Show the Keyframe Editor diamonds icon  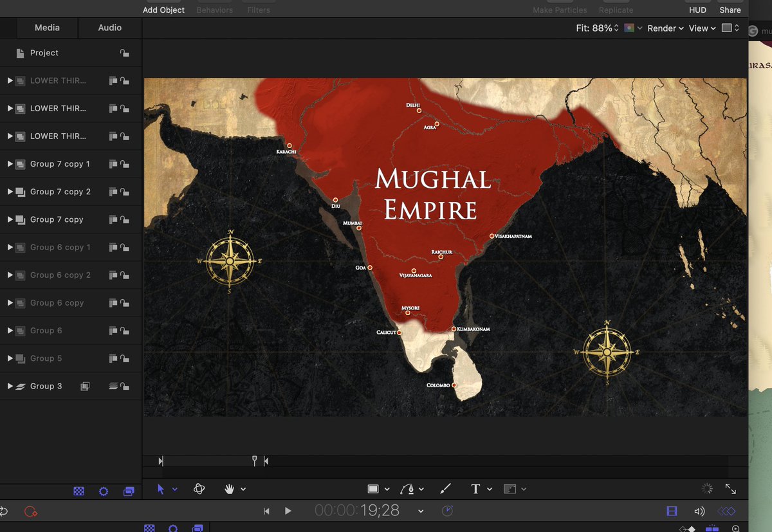[726, 511]
